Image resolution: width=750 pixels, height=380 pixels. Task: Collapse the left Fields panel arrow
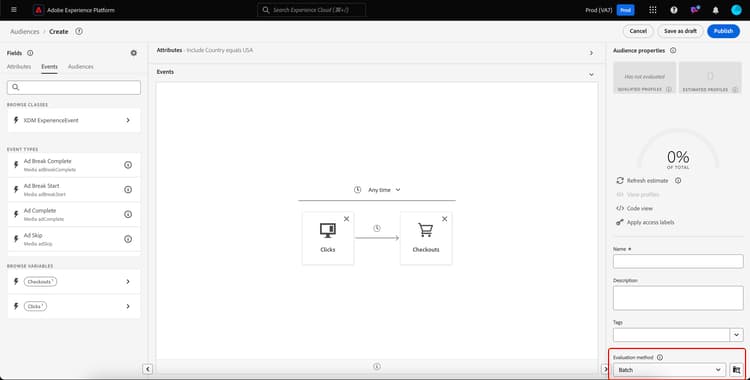[148, 369]
